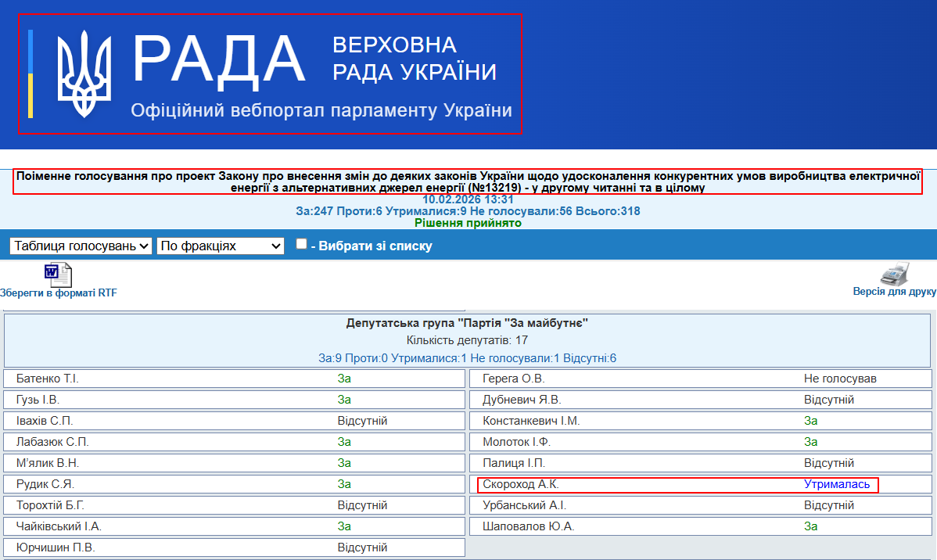Select deputy 'Івахів С.П.'
This screenshot has height=560, width=937.
pos(45,421)
